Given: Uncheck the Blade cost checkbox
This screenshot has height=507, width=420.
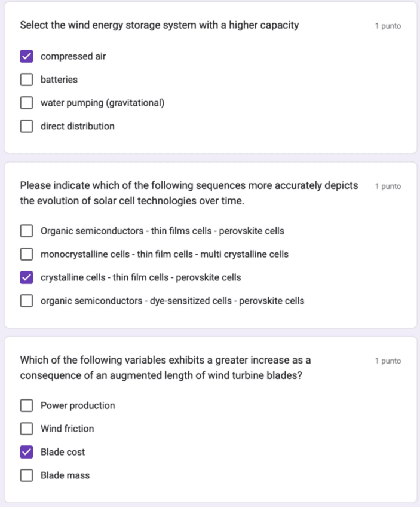Looking at the screenshot, I should point(26,452).
